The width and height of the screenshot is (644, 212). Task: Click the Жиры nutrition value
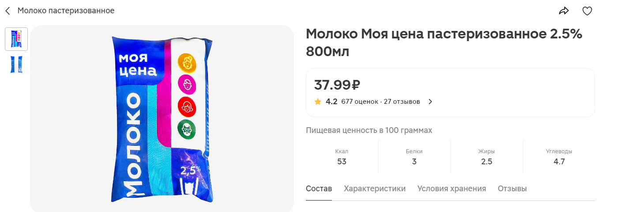(486, 161)
